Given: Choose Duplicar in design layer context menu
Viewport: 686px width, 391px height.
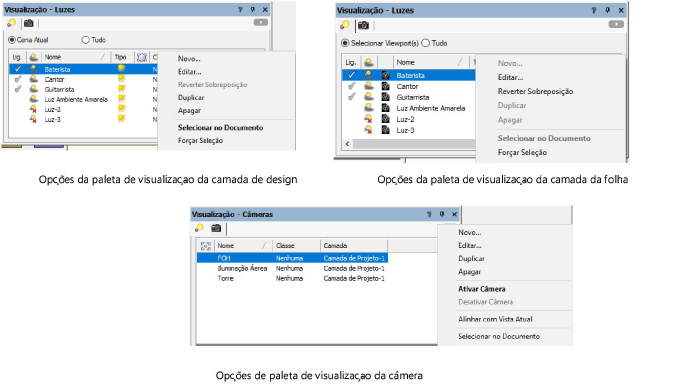Looking at the screenshot, I should click(191, 98).
